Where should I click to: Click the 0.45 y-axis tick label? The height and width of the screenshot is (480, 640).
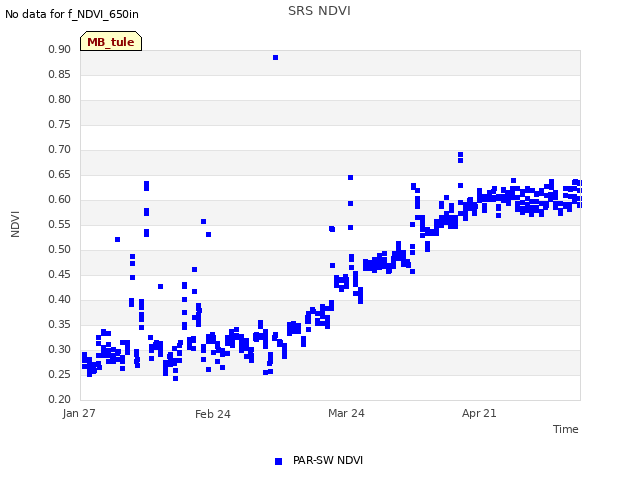(x=59, y=274)
